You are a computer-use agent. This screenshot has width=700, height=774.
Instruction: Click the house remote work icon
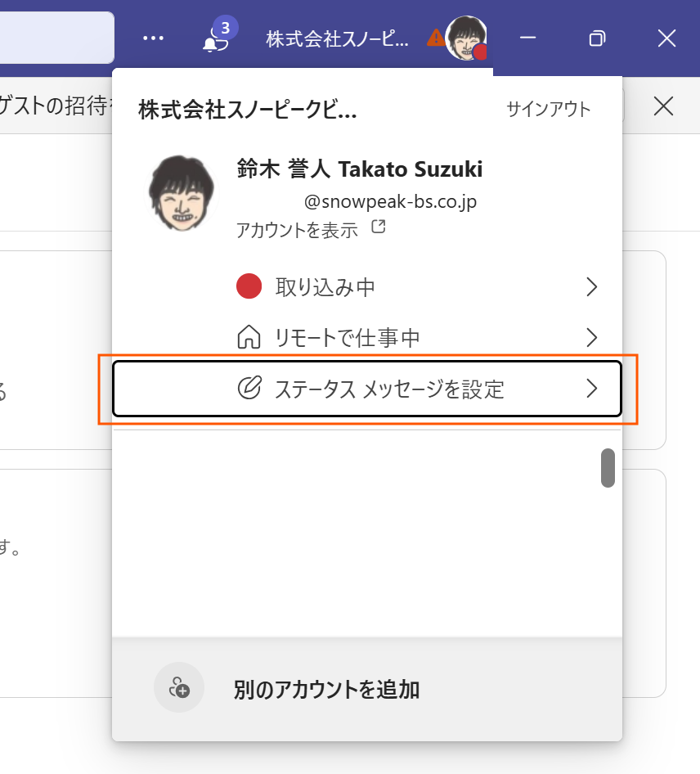point(248,337)
